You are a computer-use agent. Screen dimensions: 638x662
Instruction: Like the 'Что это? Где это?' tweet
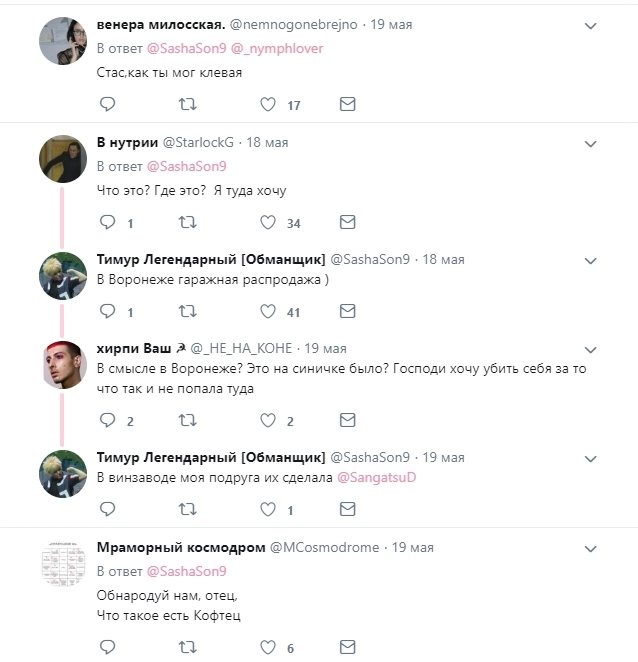268,222
